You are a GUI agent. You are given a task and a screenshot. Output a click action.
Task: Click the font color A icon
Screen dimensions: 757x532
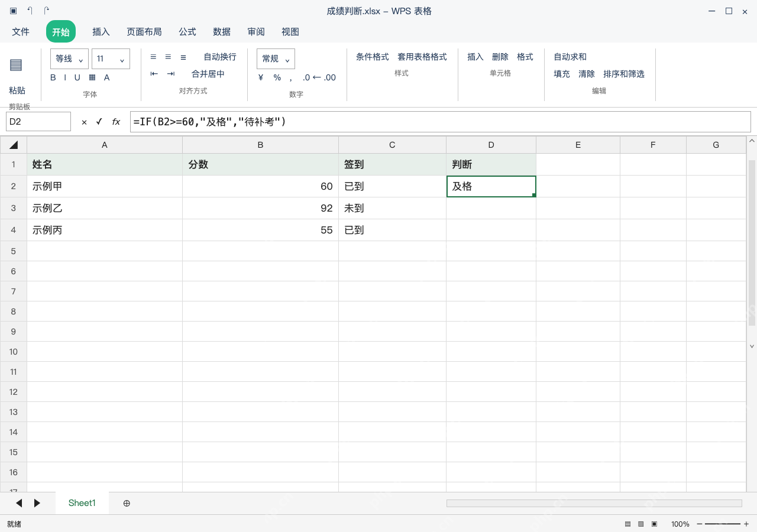pos(107,77)
